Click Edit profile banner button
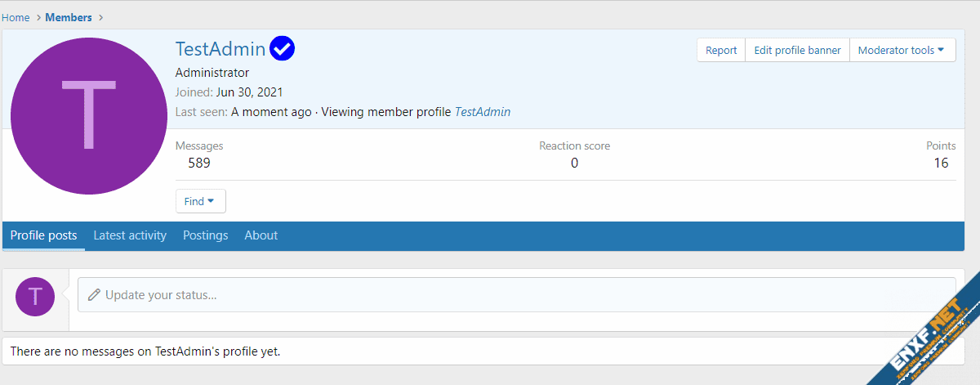Viewport: 980px width, 385px height. pos(797,50)
